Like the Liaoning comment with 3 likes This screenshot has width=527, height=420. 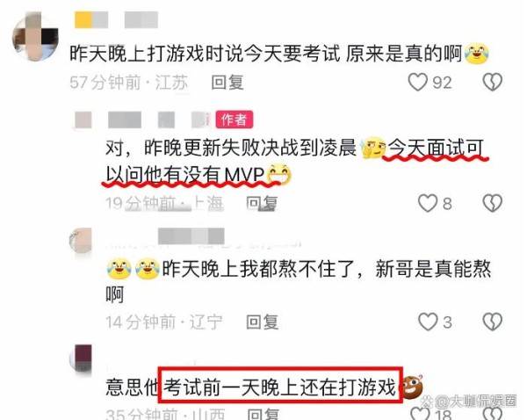(x=428, y=322)
